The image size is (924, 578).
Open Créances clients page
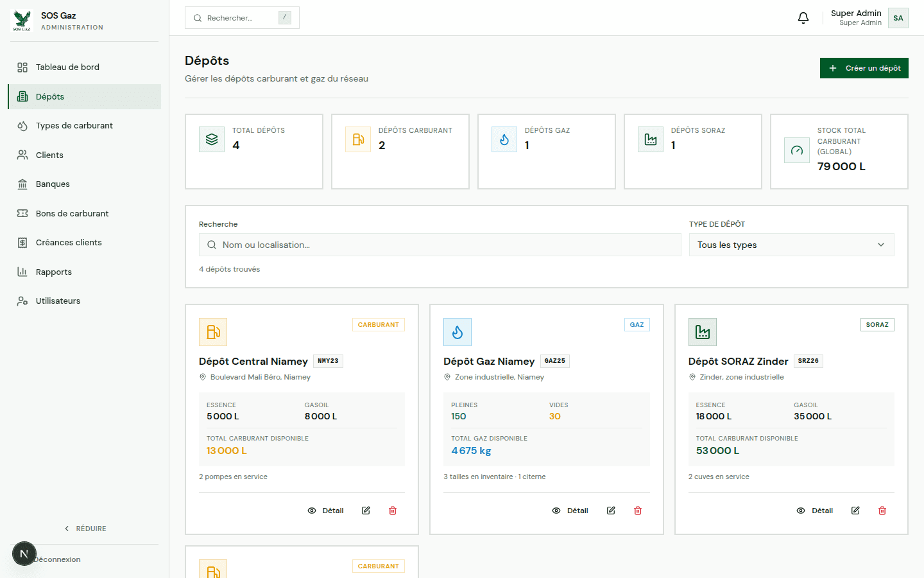(84, 242)
